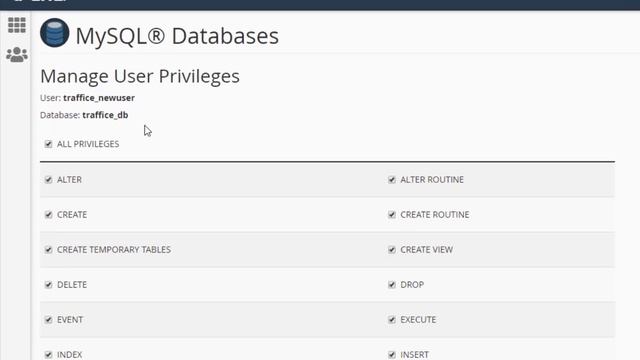Click the 'Manage User Privileges' heading
Viewport: 640px width, 360px height.
140,76
